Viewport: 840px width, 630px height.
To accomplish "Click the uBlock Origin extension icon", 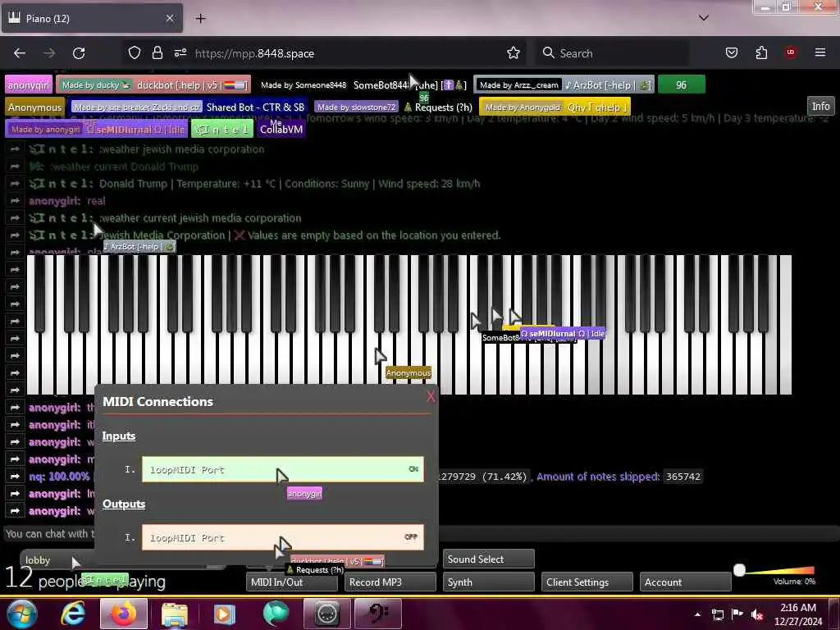I will click(x=791, y=52).
